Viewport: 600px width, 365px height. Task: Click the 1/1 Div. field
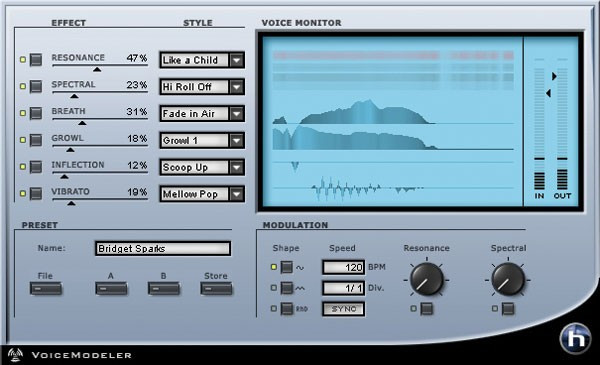343,288
